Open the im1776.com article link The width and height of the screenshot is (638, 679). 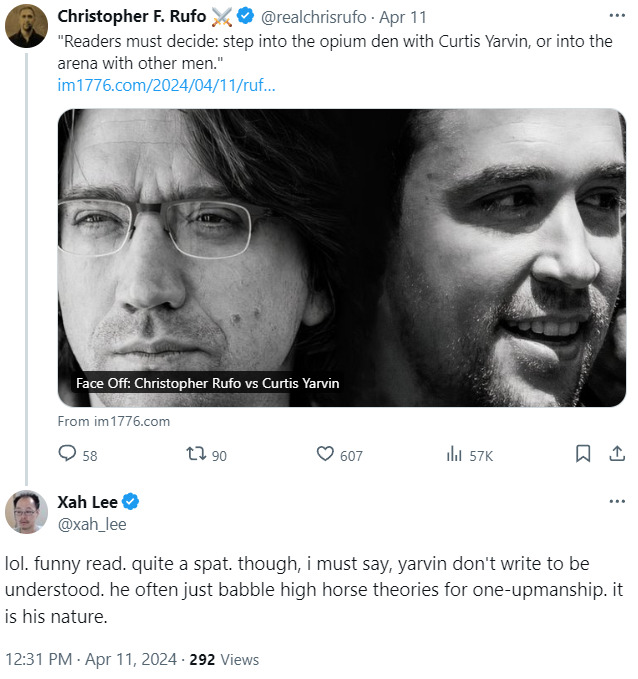167,84
